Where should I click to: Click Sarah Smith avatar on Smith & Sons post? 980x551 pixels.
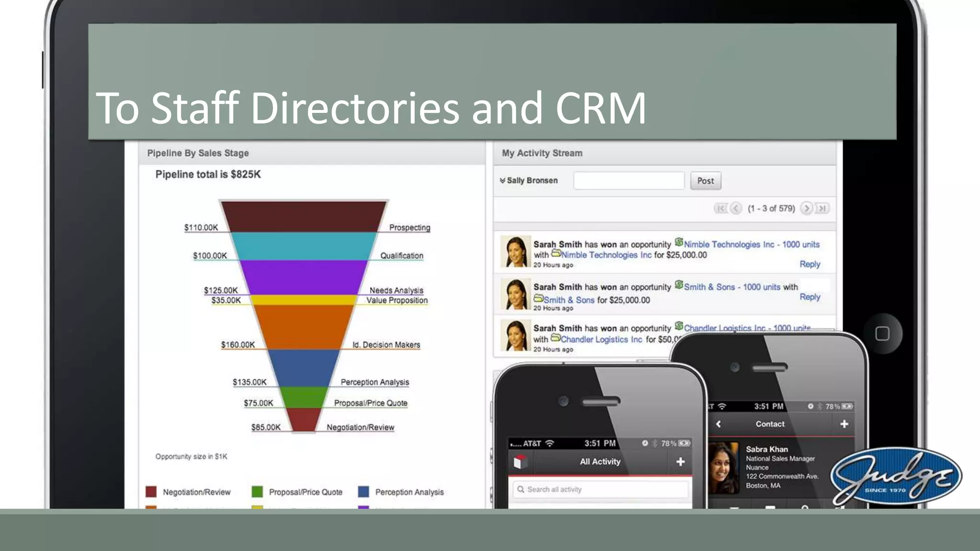tap(516, 294)
